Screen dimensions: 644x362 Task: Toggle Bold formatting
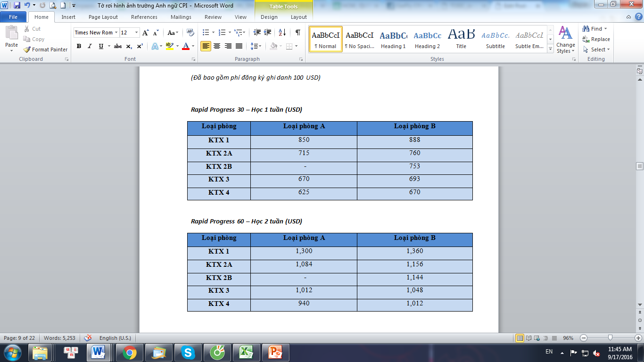(x=79, y=46)
